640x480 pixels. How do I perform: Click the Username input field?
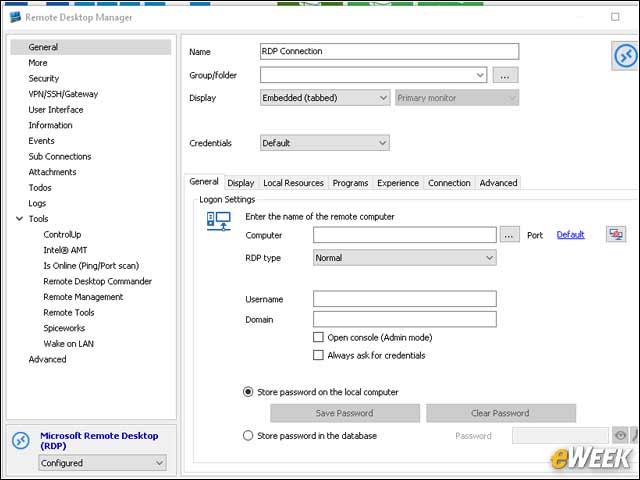405,299
